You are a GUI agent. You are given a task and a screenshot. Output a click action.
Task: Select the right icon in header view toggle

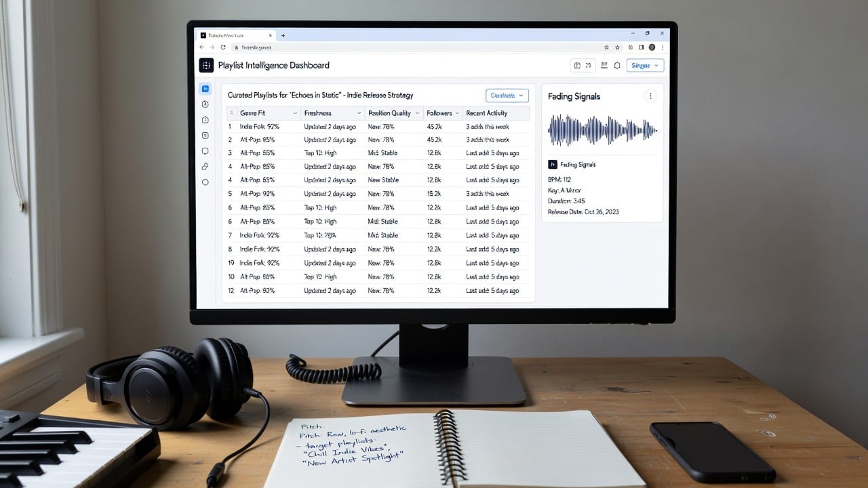point(589,66)
